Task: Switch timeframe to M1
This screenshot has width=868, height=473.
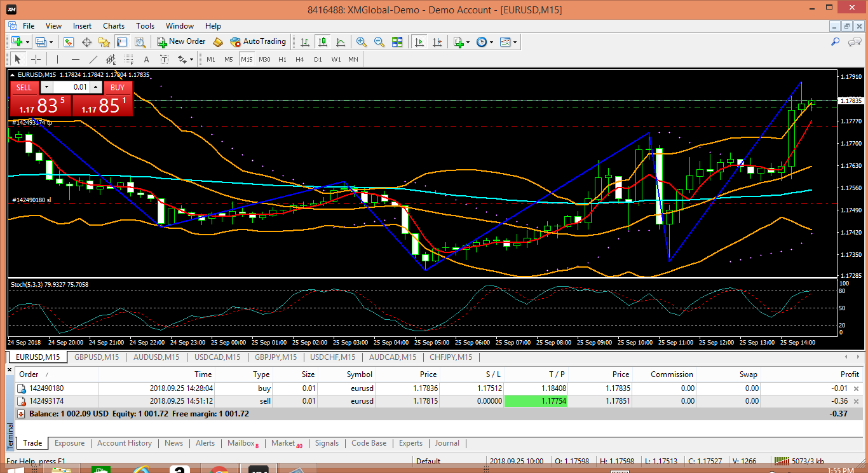Action: (211, 59)
